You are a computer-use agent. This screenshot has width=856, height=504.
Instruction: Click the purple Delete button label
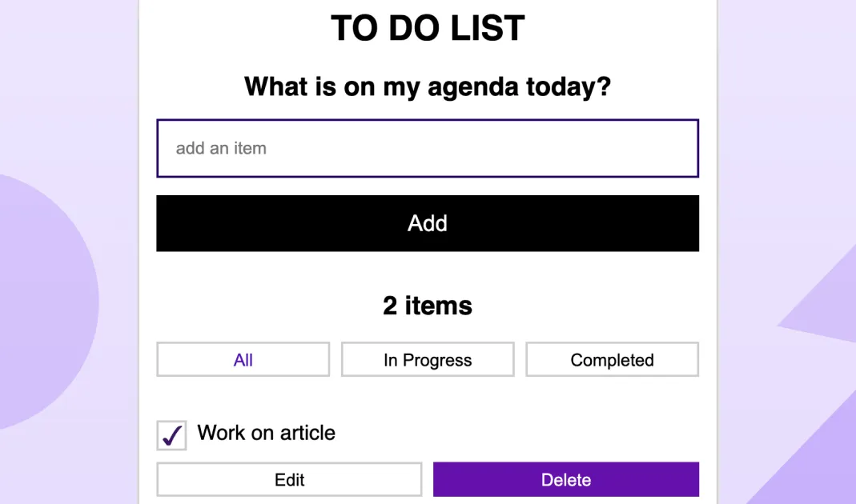[565, 480]
